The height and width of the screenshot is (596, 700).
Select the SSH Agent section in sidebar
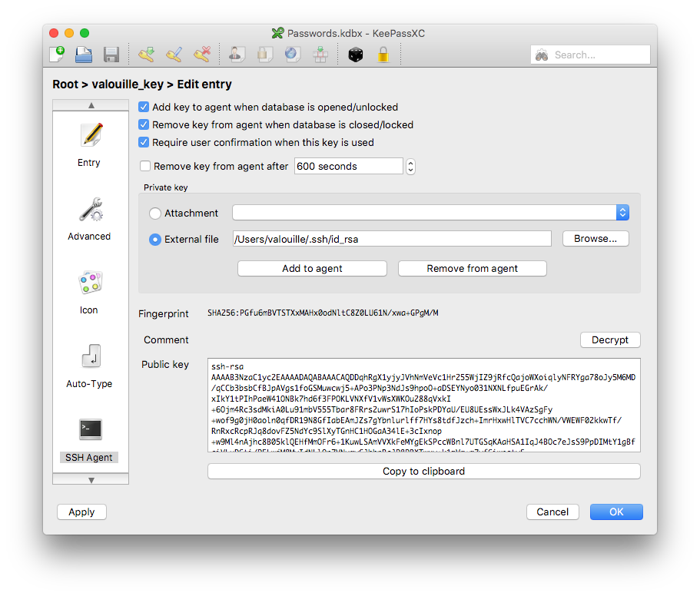tap(89, 440)
